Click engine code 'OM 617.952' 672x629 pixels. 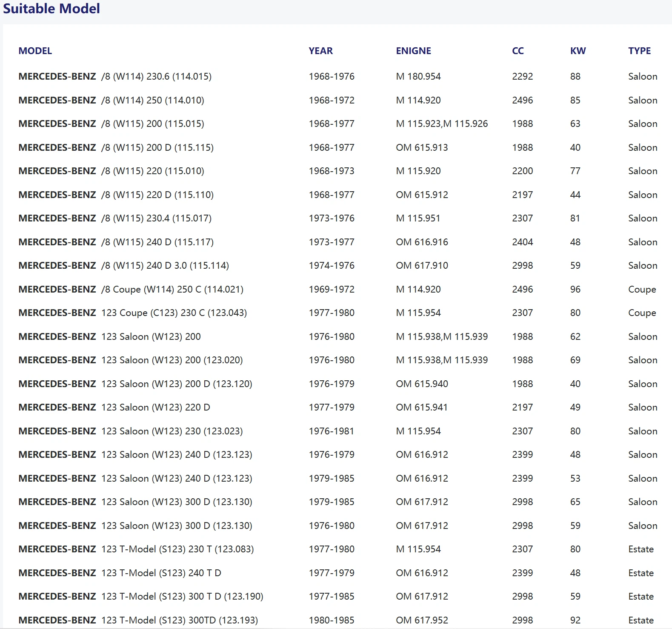tap(422, 620)
